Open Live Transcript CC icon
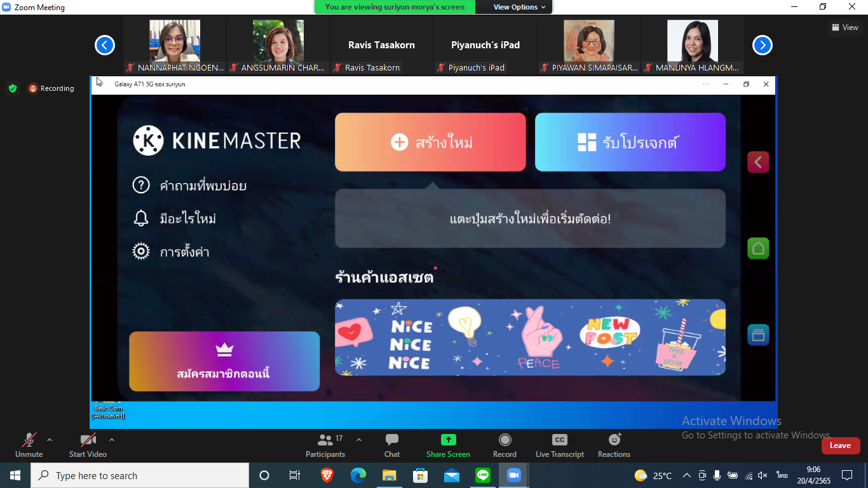868x488 pixels. (560, 440)
